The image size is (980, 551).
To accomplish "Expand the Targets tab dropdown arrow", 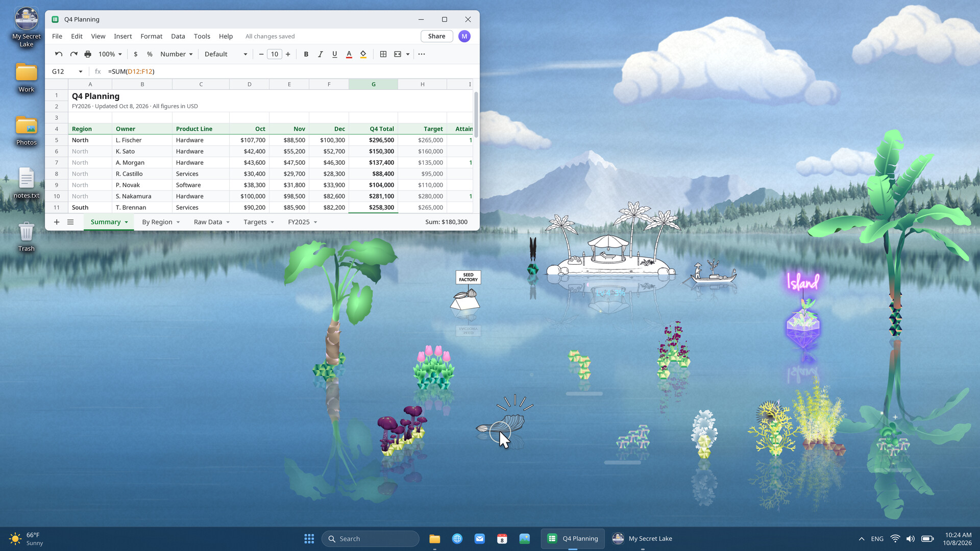I will tap(273, 222).
